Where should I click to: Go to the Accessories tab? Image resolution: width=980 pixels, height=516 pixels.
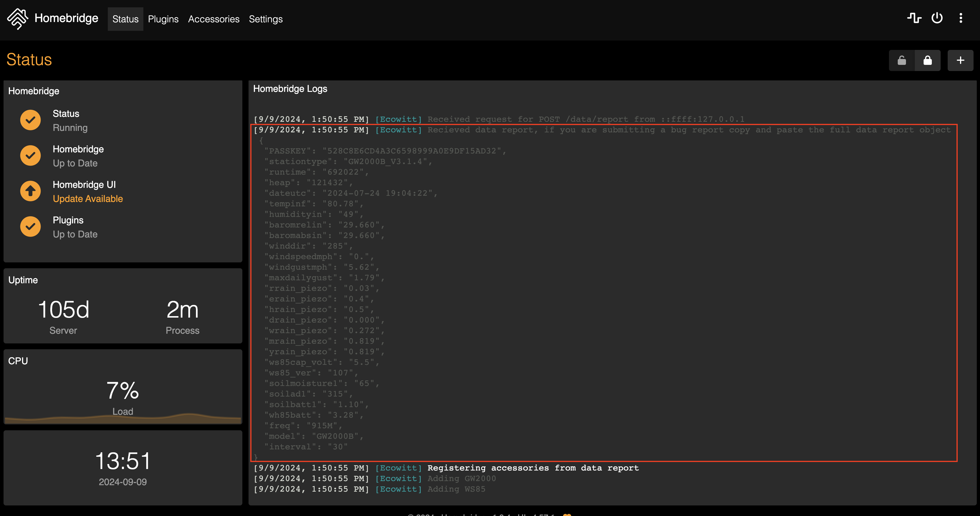click(214, 19)
